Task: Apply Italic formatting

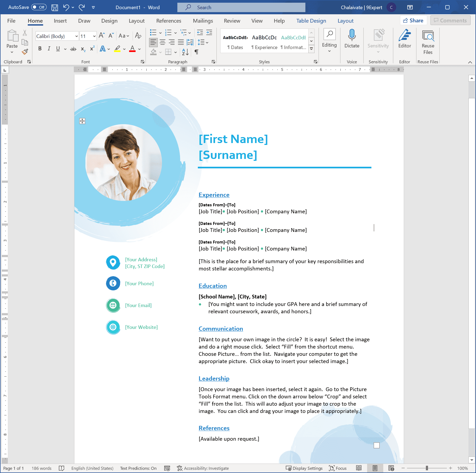Action: (49, 49)
